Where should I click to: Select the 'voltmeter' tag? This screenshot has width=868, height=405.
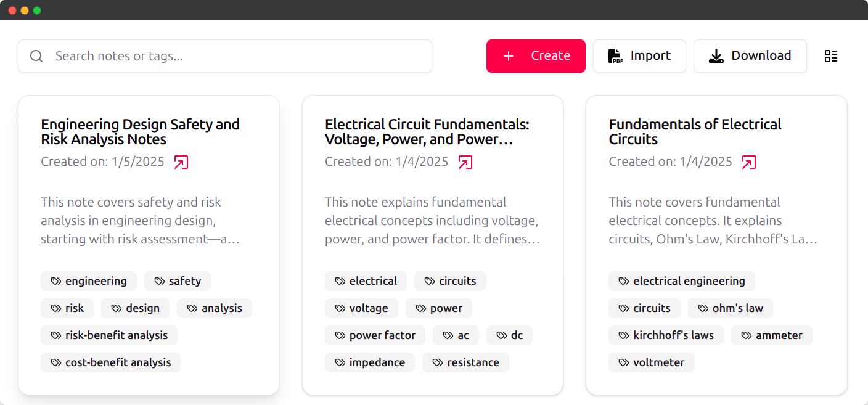coord(652,362)
